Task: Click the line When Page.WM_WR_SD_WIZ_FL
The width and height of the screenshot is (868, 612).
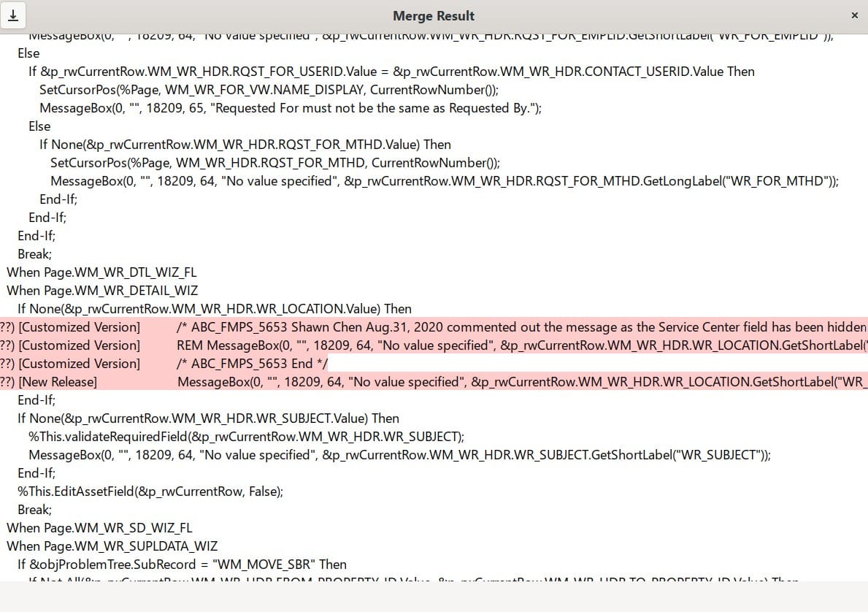Action: click(x=99, y=528)
